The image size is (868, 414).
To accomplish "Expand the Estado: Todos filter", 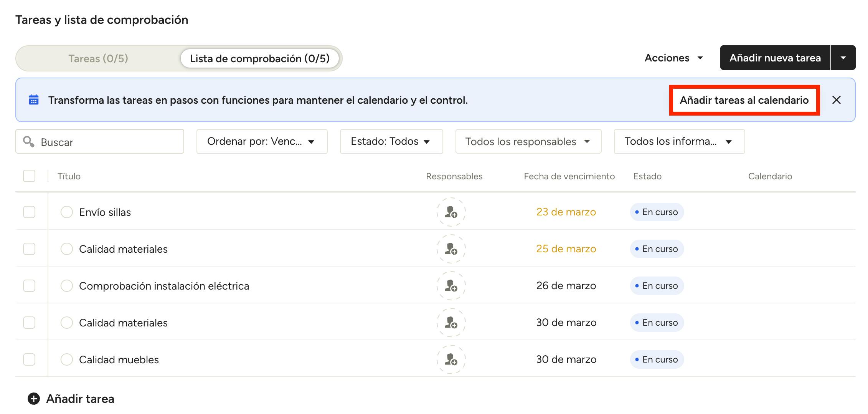I will click(x=391, y=142).
